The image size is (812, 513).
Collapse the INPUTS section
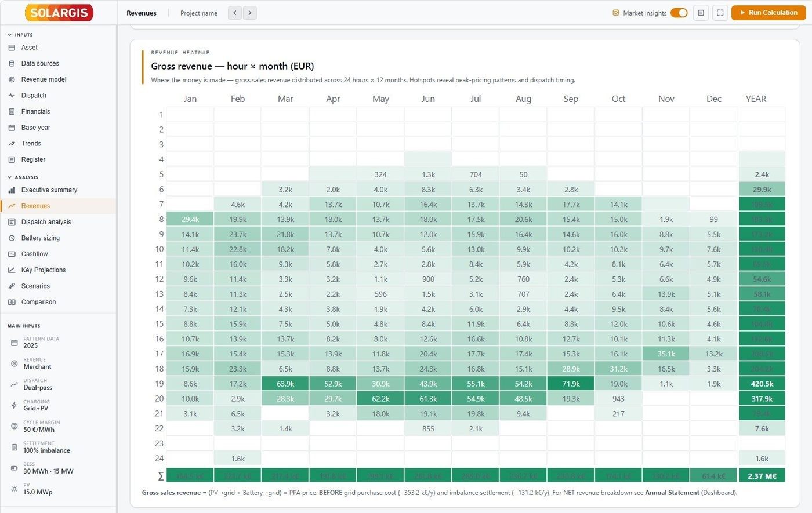pyautogui.click(x=20, y=35)
